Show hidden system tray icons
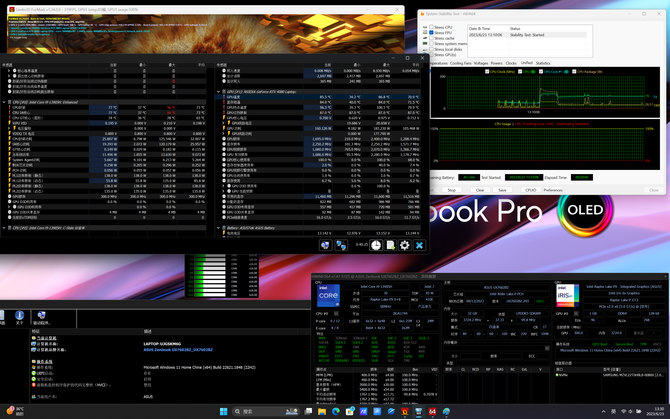 [603, 411]
